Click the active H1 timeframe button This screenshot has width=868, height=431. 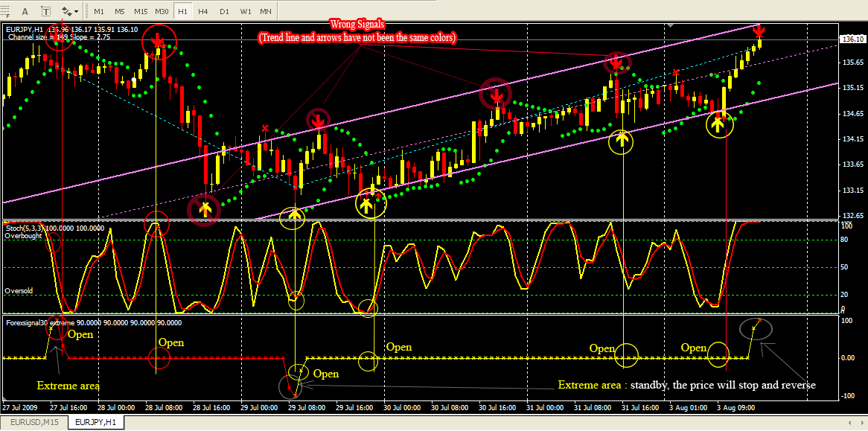click(x=182, y=11)
